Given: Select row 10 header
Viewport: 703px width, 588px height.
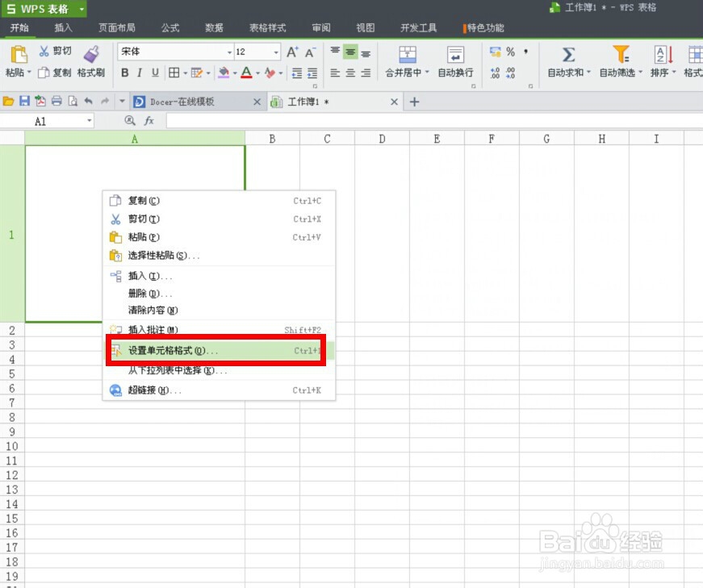Looking at the screenshot, I should pyautogui.click(x=12, y=446).
